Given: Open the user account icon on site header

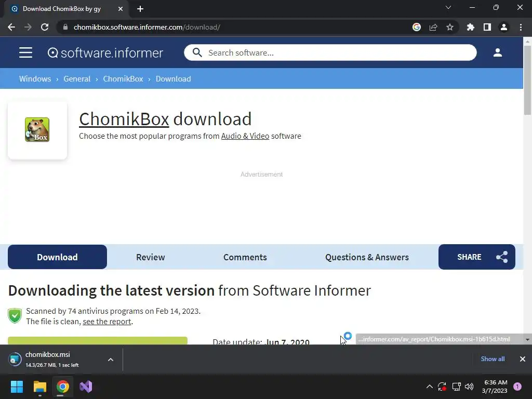Looking at the screenshot, I should point(497,52).
